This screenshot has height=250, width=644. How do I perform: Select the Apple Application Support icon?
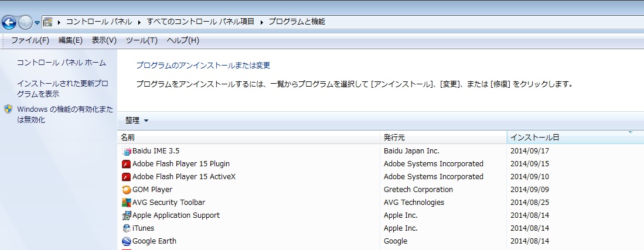pos(126,215)
